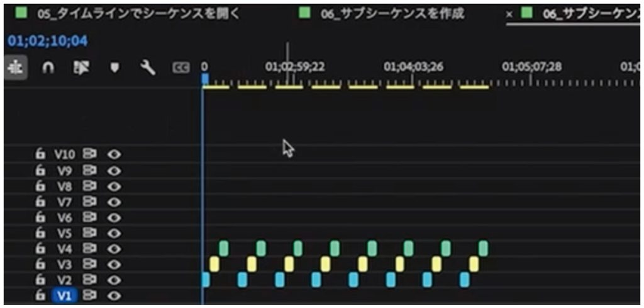Click the CC captions track button
Viewport: 644px width, 308px height.
[180, 67]
